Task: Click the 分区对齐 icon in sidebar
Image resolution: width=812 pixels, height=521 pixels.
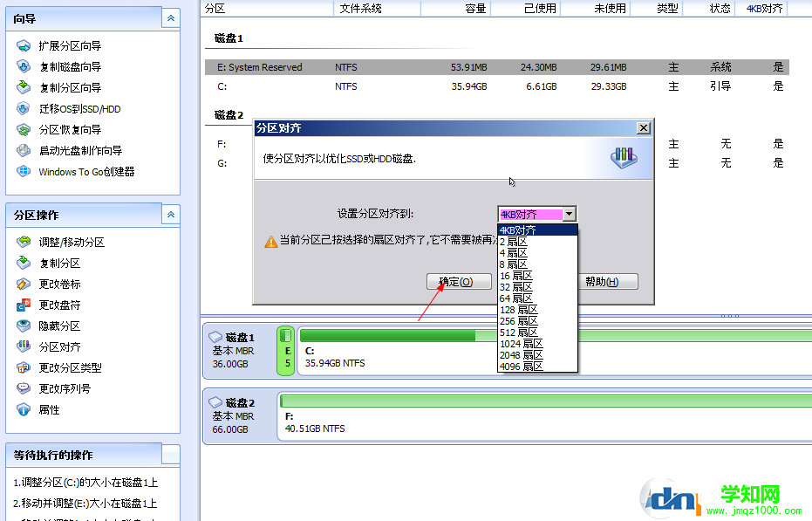Action: 24,346
